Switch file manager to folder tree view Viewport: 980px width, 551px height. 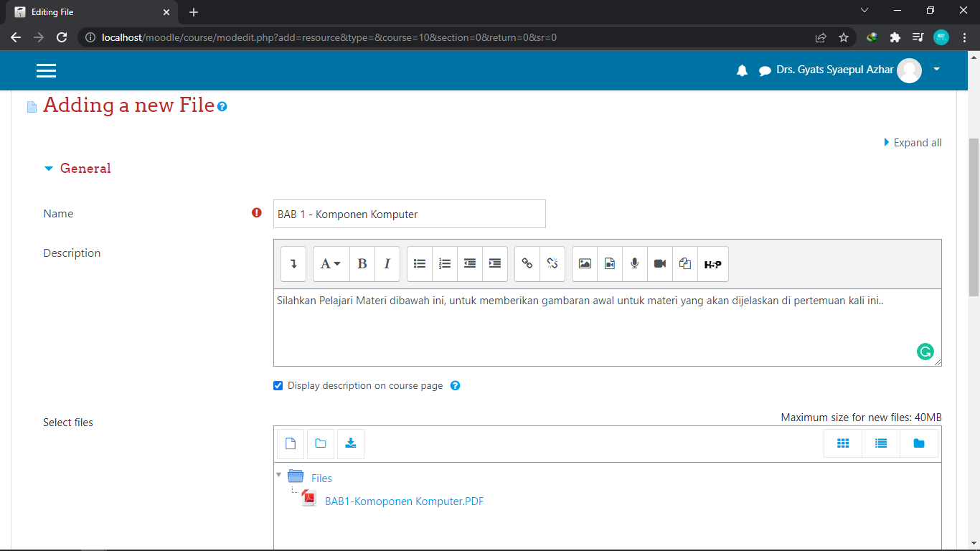(x=919, y=444)
